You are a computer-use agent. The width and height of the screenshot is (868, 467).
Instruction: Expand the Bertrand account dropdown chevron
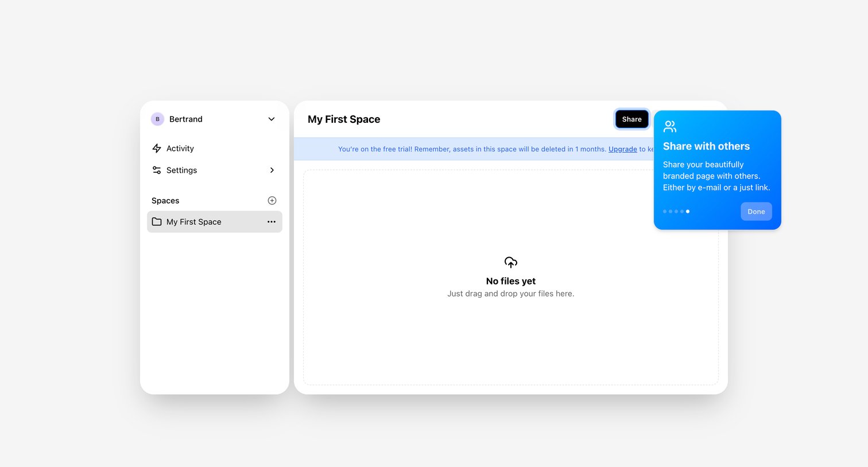[x=272, y=119]
